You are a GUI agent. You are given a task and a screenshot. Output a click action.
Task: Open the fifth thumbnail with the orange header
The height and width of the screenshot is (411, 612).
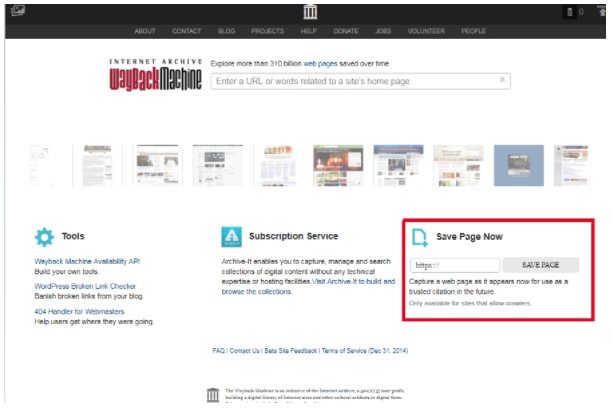click(x=278, y=165)
